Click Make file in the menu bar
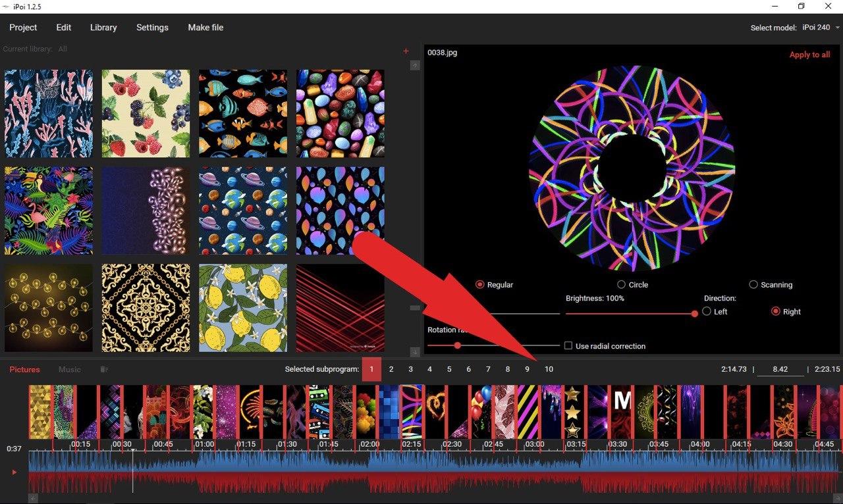Viewport: 843px width, 504px height. click(205, 28)
